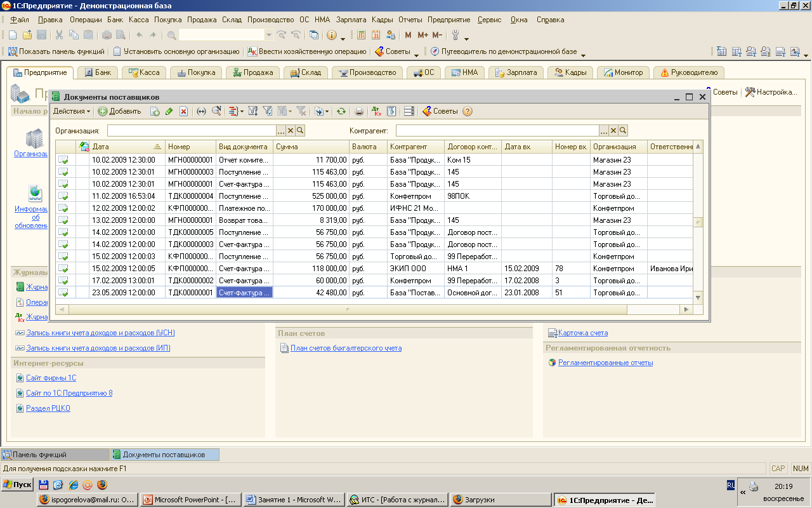Click posted status icon of row 23.05.2009 12:00:00

point(63,292)
